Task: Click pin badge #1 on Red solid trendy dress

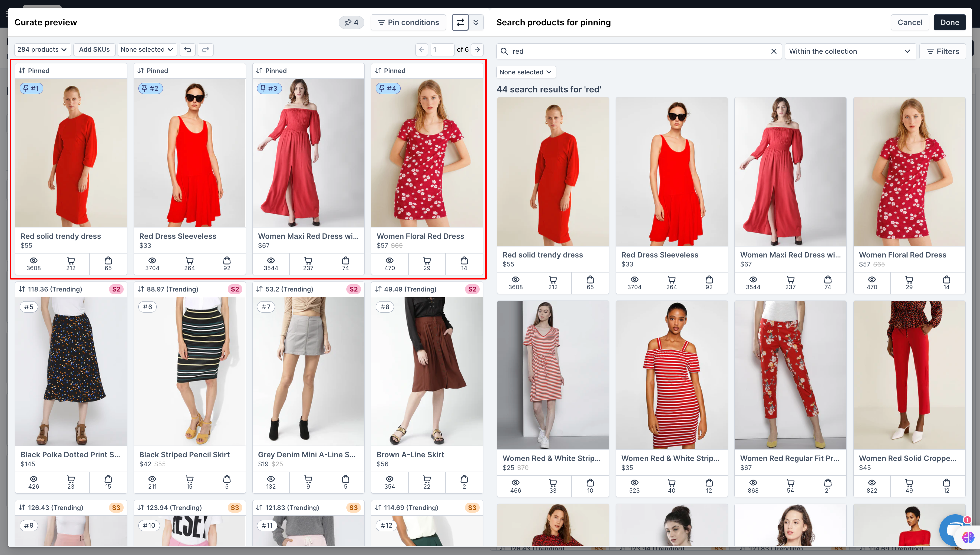Action: tap(31, 88)
